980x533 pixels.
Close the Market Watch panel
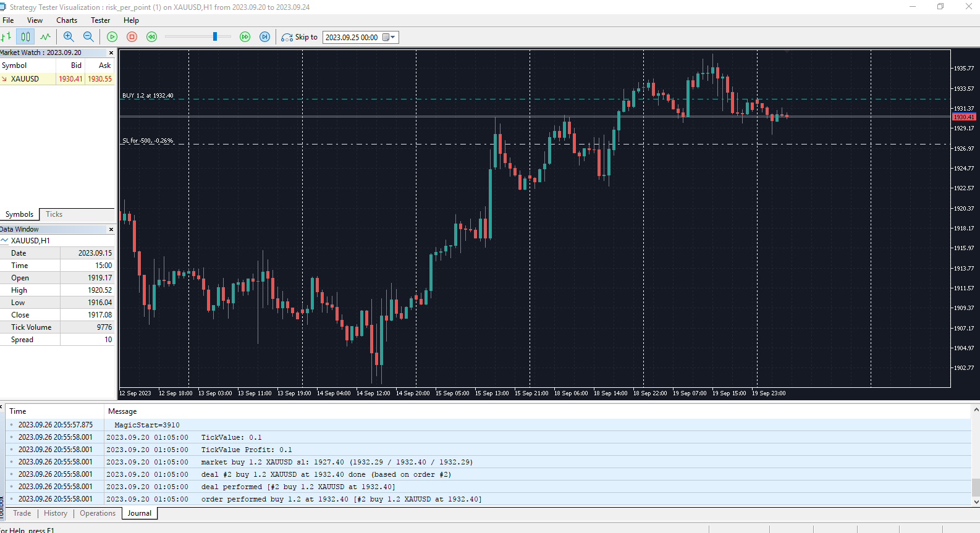pyautogui.click(x=111, y=53)
